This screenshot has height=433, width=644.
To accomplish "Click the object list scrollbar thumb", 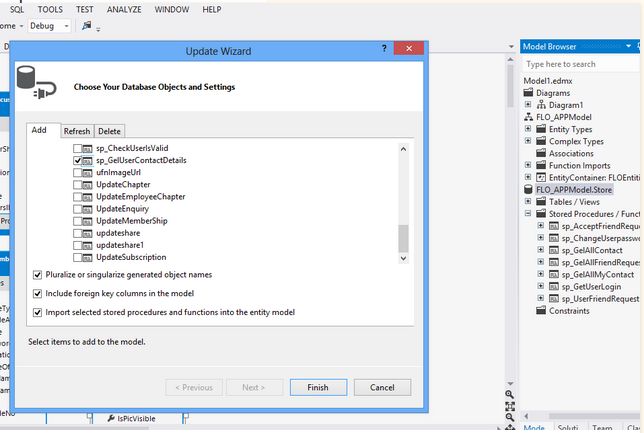I will click(403, 238).
